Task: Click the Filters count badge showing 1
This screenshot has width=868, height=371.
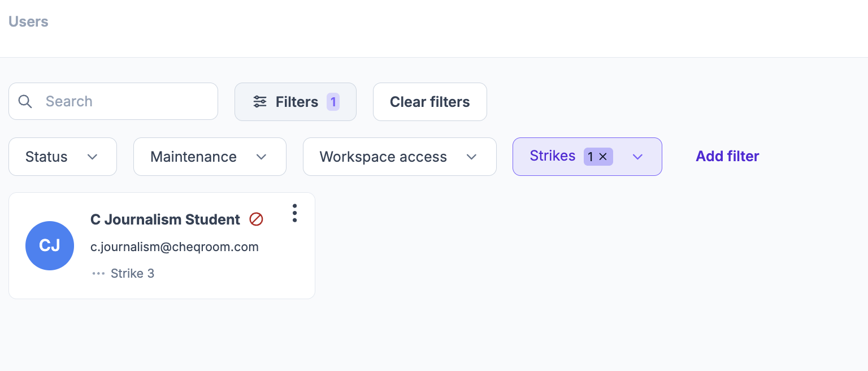Action: (333, 102)
